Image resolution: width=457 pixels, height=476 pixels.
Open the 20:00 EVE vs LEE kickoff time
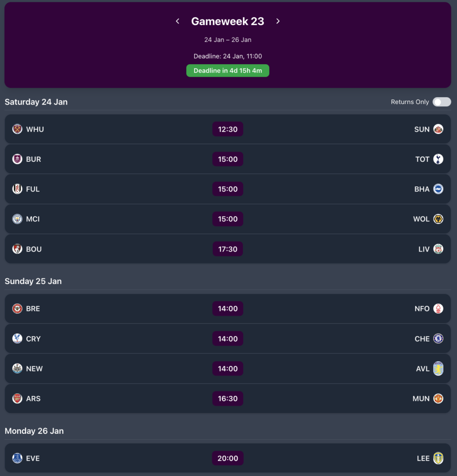coord(228,458)
